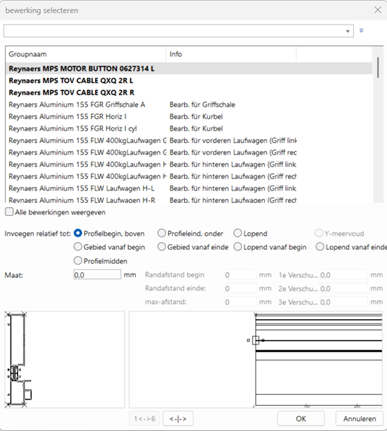
Task: Click the profile cross-section preview thumbnail
Action: click(65, 359)
